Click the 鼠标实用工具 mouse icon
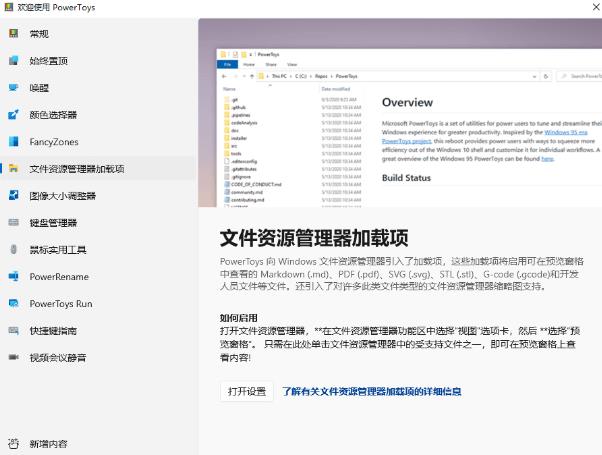The image size is (602, 455). [13, 250]
